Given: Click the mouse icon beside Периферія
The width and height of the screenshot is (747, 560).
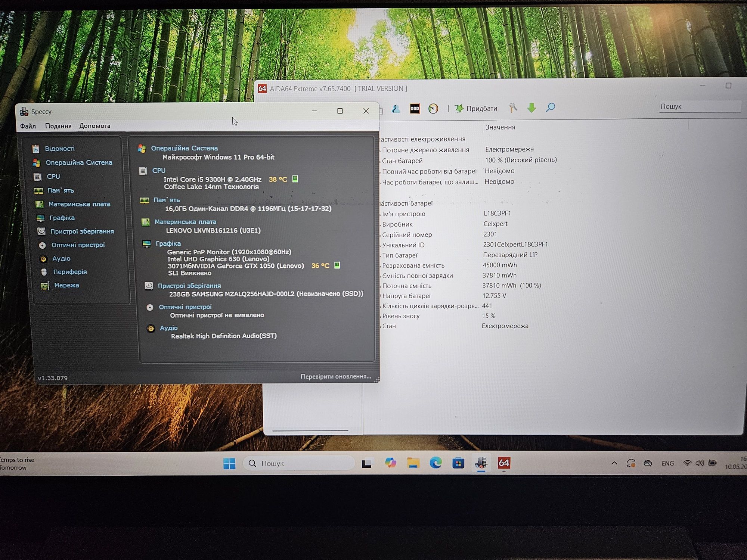Looking at the screenshot, I should click(44, 272).
